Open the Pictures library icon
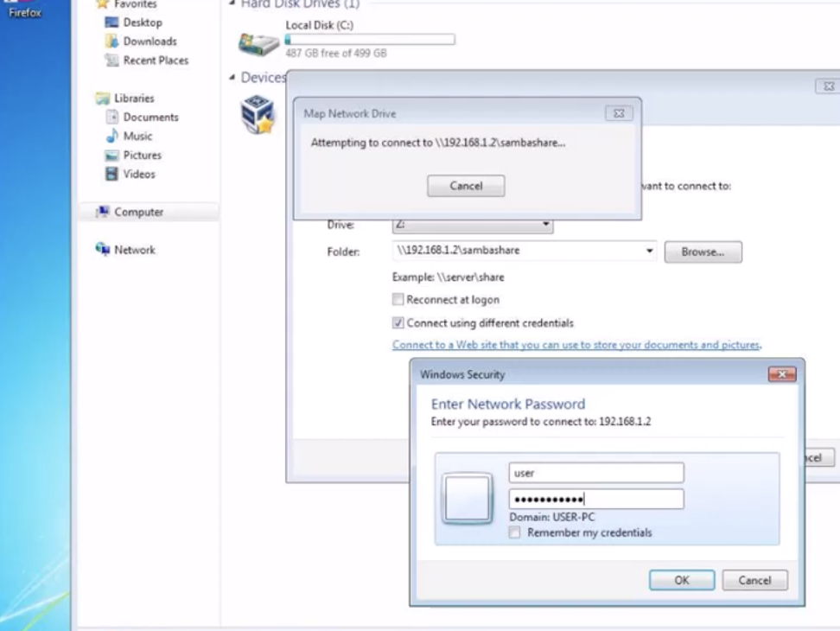 [111, 156]
